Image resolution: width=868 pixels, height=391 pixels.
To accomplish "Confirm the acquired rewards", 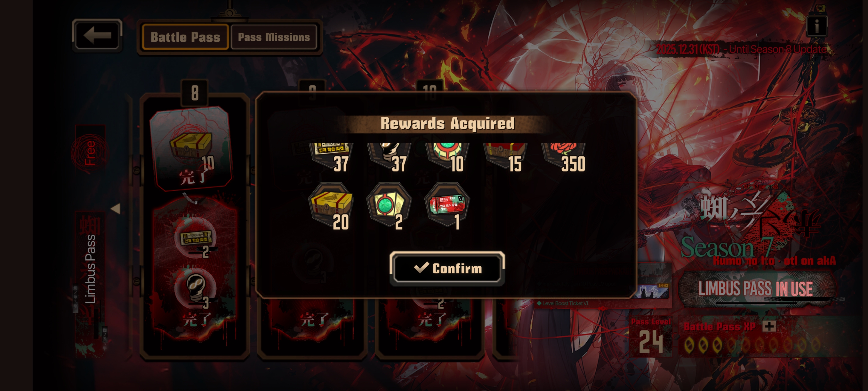I will pyautogui.click(x=447, y=269).
